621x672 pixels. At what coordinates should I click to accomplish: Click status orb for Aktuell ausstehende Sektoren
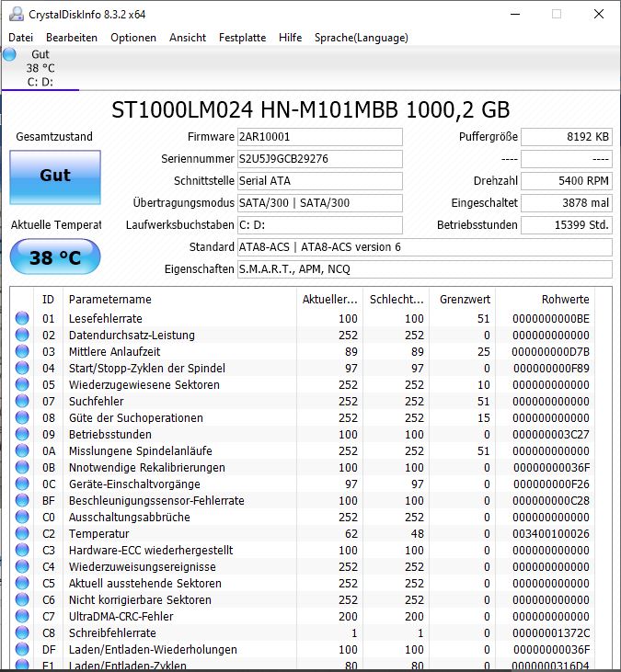coord(22,583)
